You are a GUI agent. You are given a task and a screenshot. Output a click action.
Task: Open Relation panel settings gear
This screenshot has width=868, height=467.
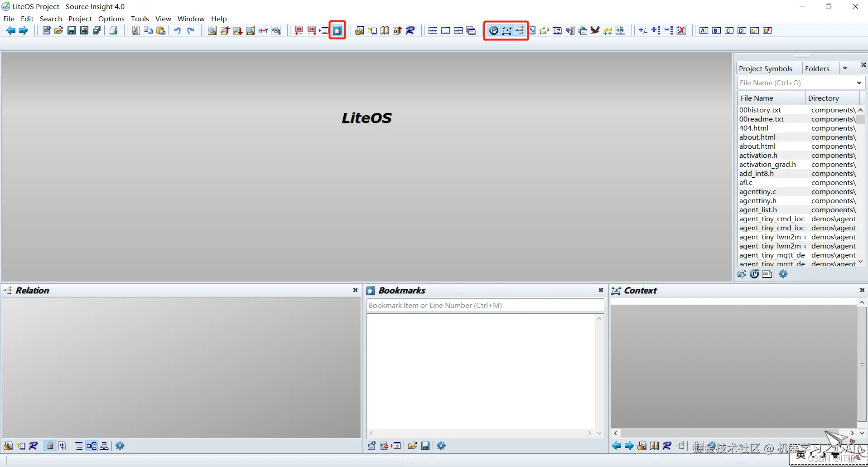click(x=120, y=446)
